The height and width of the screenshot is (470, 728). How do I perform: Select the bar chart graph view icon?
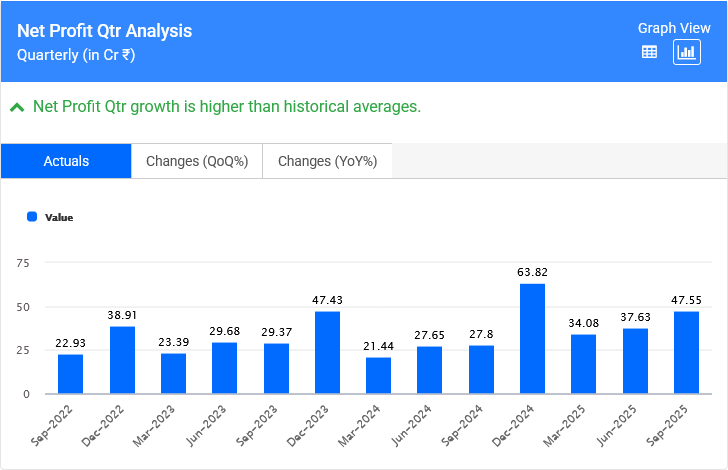pos(686,53)
